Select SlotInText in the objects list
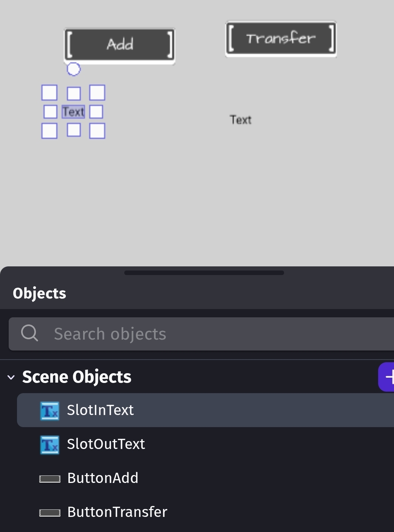 (100, 410)
